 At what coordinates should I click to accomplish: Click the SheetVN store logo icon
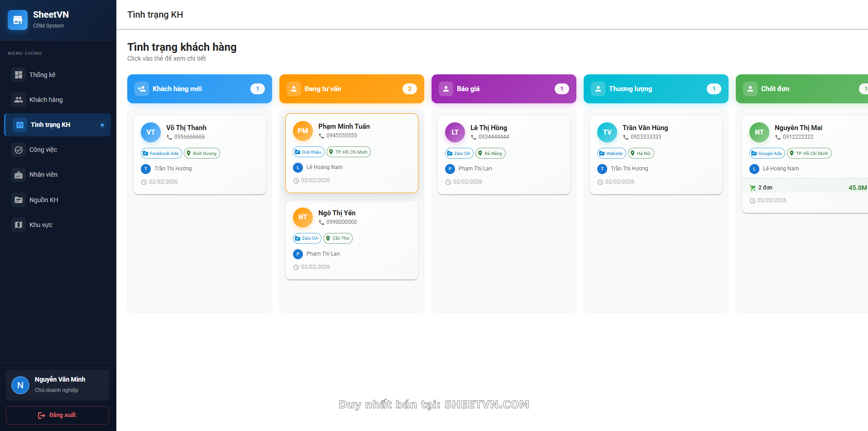(18, 20)
